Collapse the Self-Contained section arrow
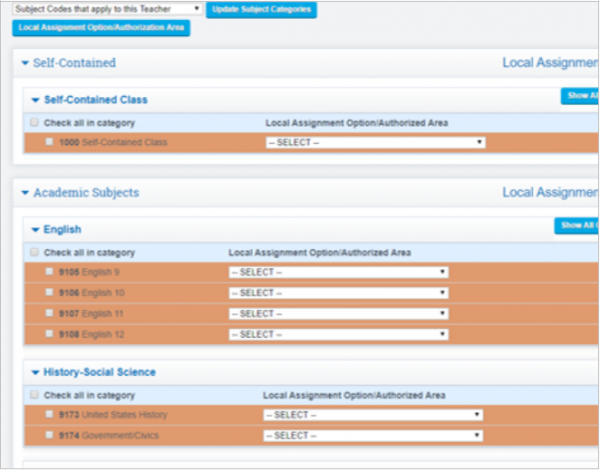The image size is (600, 471). click(x=26, y=63)
